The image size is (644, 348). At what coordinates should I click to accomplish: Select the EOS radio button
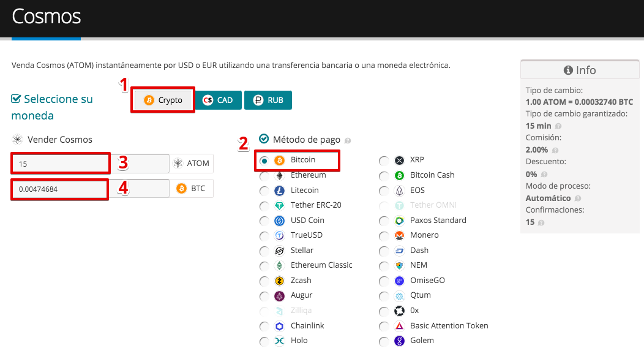click(x=384, y=191)
